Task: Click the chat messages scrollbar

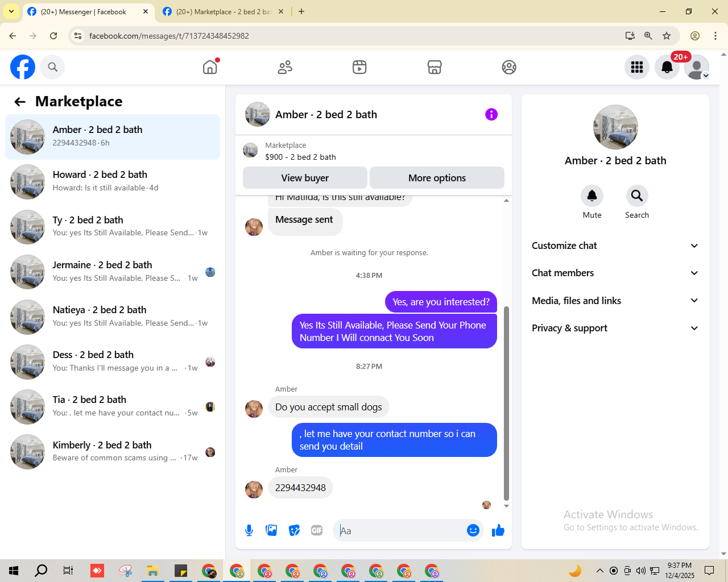Action: pyautogui.click(x=506, y=404)
